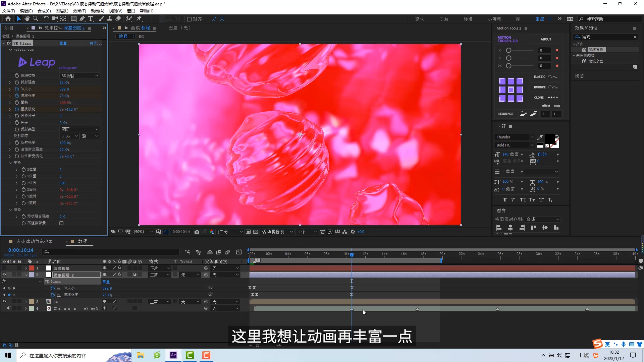
Task: Select the Eraser tool
Action: 118,19
